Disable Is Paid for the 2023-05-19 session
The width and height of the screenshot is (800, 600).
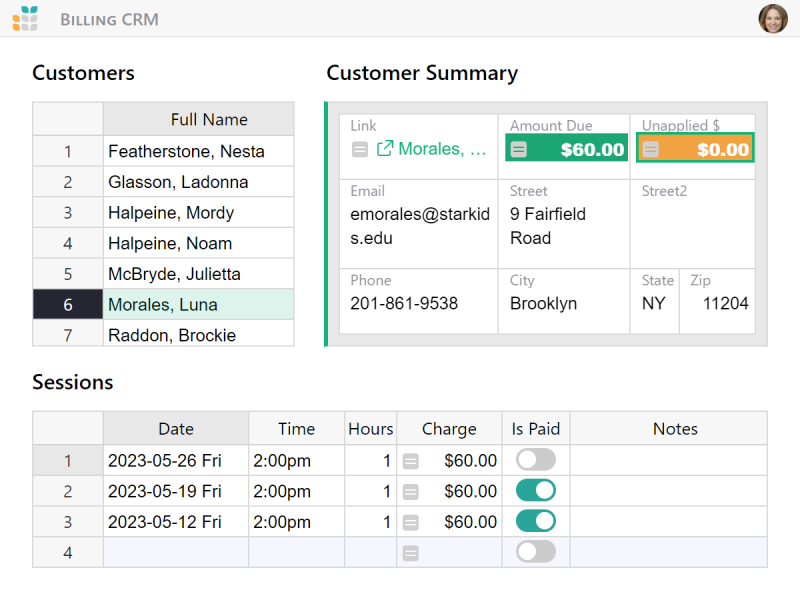(x=535, y=491)
